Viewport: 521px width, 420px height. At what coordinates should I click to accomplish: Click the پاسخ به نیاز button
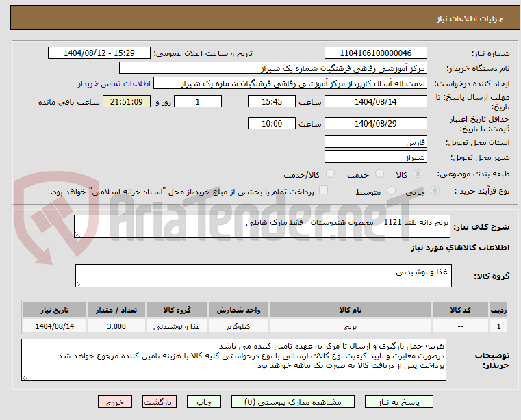coord(398,402)
